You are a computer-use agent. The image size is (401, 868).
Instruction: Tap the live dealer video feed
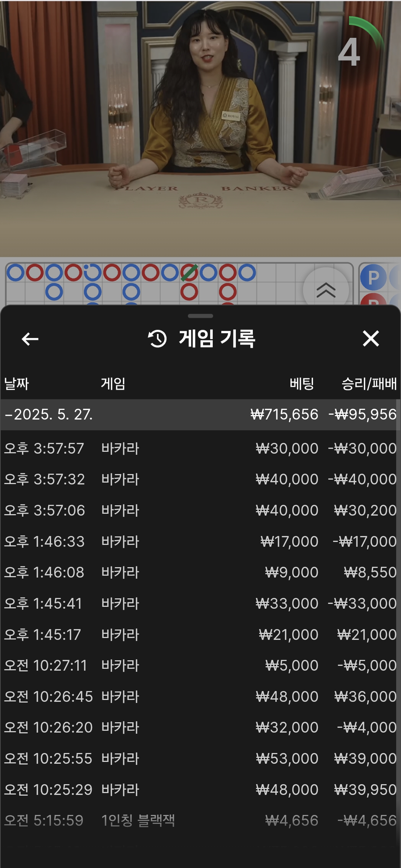[200, 128]
